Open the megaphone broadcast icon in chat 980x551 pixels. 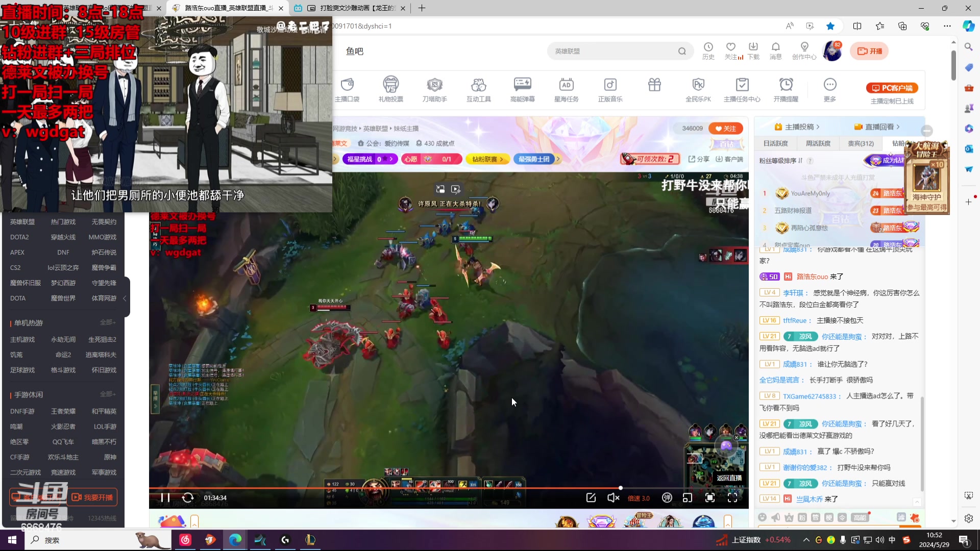click(x=776, y=517)
